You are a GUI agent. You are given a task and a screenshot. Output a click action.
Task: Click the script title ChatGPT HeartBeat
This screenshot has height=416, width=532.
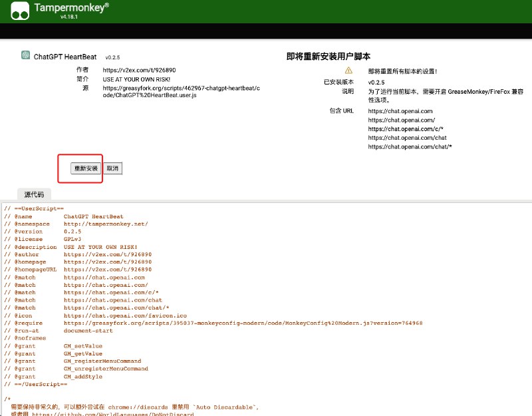[x=65, y=57]
